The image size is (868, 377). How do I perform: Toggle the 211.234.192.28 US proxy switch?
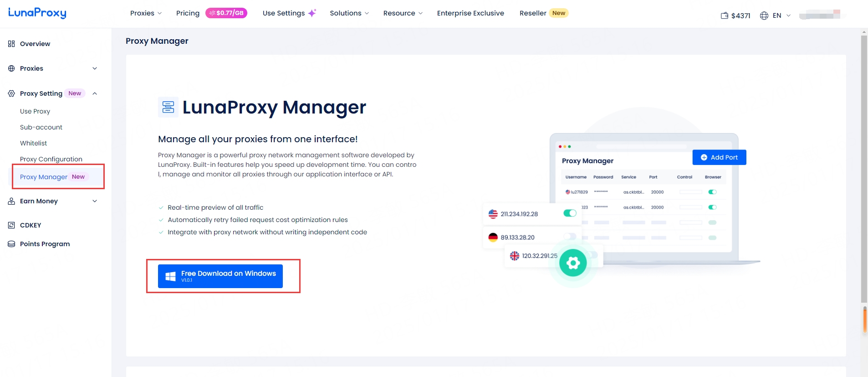tap(570, 213)
